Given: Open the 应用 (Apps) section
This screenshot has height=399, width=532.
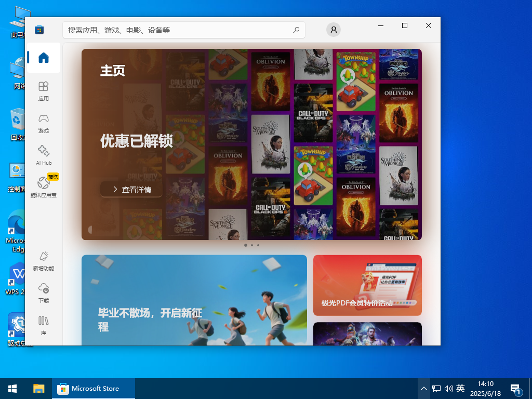Looking at the screenshot, I should pyautogui.click(x=44, y=91).
